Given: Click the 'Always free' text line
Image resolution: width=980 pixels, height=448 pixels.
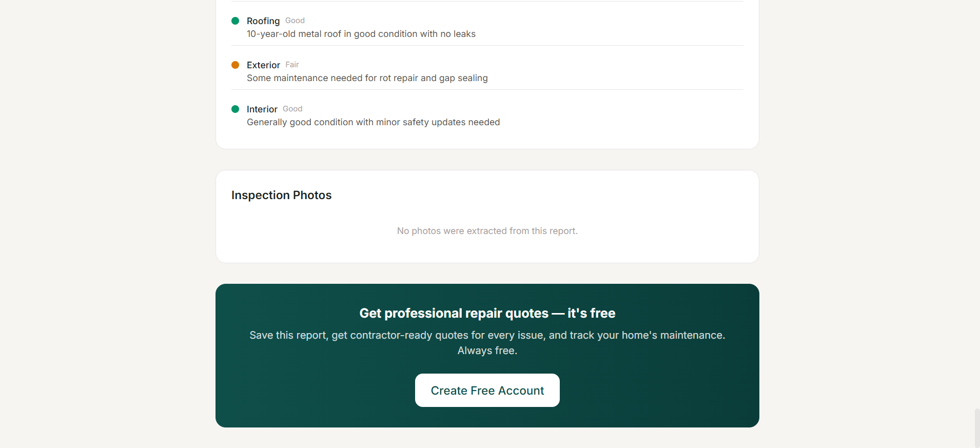Looking at the screenshot, I should [x=487, y=350].
